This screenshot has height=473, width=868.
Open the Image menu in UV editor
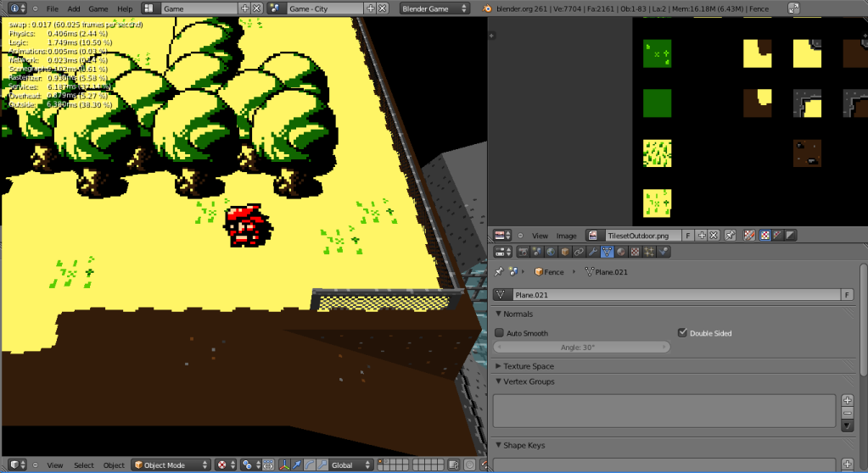[566, 236]
